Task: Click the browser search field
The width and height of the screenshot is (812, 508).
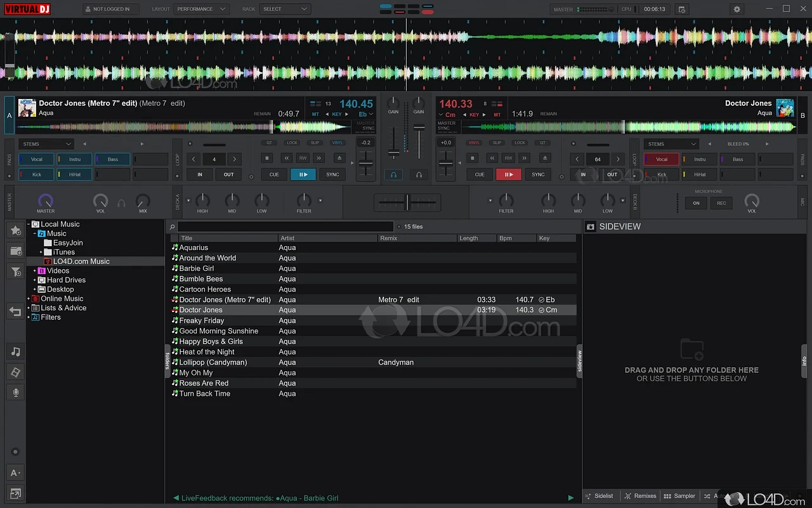Action: coord(285,226)
